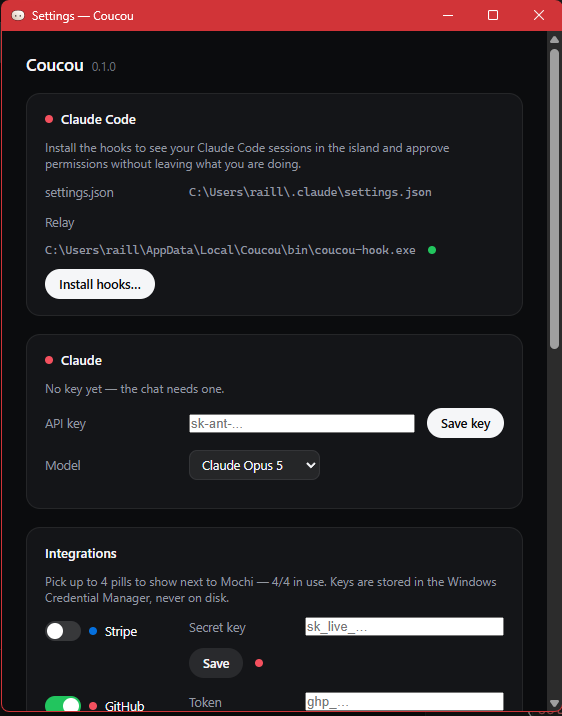Close the Settings — Coucou window

click(x=539, y=16)
